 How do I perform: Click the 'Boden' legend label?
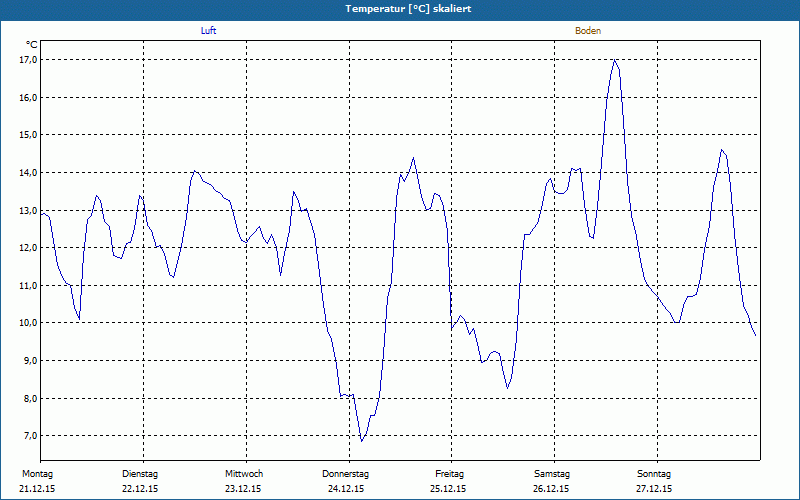click(588, 31)
